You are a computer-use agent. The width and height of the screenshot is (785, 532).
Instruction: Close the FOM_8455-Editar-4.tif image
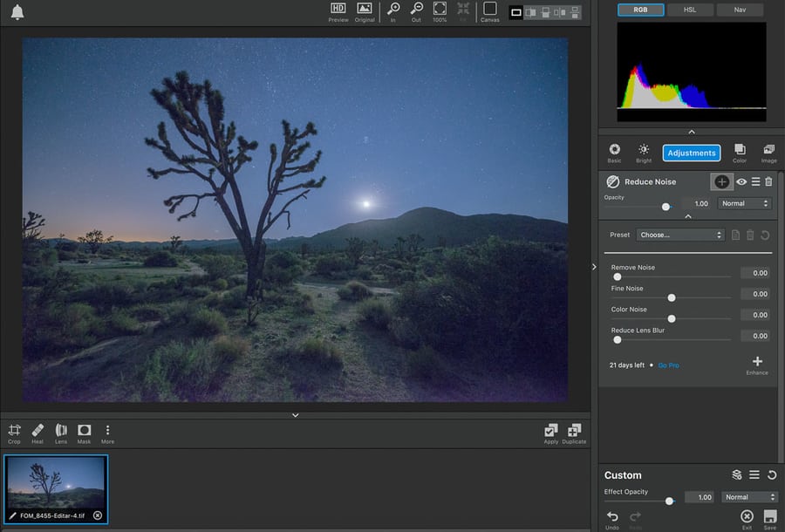[98, 515]
